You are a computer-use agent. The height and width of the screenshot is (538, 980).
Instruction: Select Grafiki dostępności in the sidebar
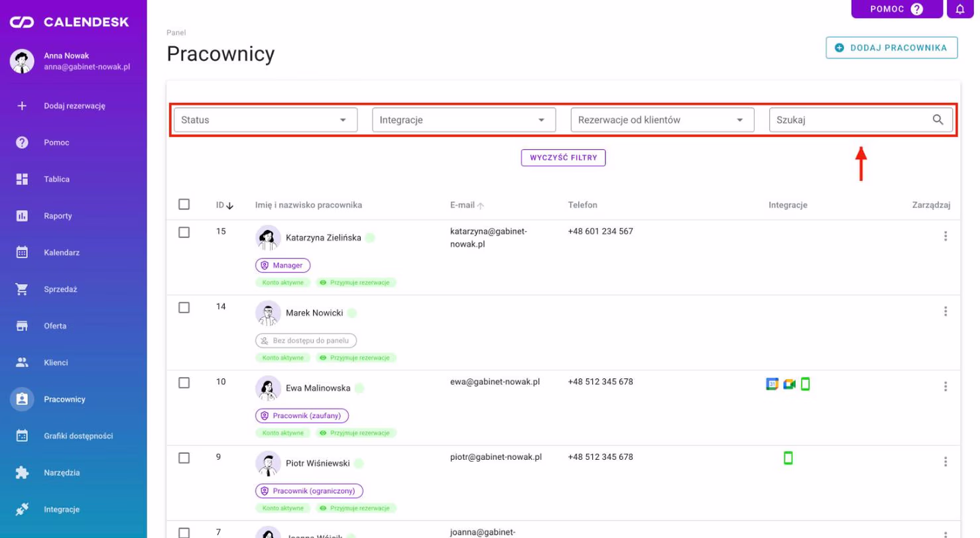click(x=74, y=436)
